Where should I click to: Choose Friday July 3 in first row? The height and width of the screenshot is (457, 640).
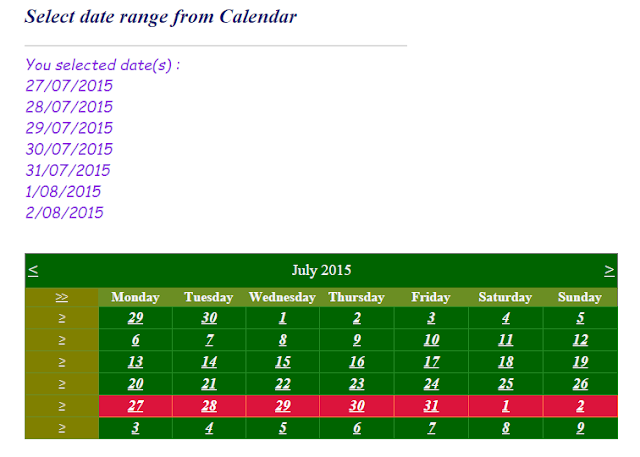[x=431, y=318]
